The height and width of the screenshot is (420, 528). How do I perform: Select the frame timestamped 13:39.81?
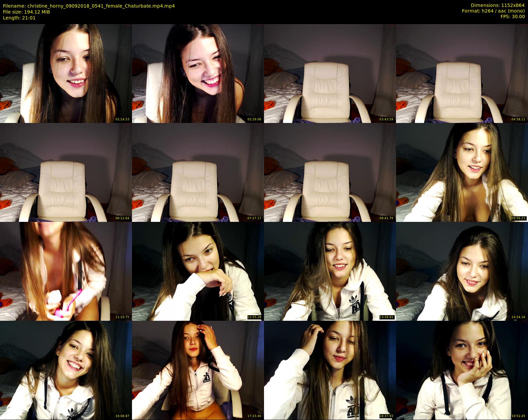[330, 271]
